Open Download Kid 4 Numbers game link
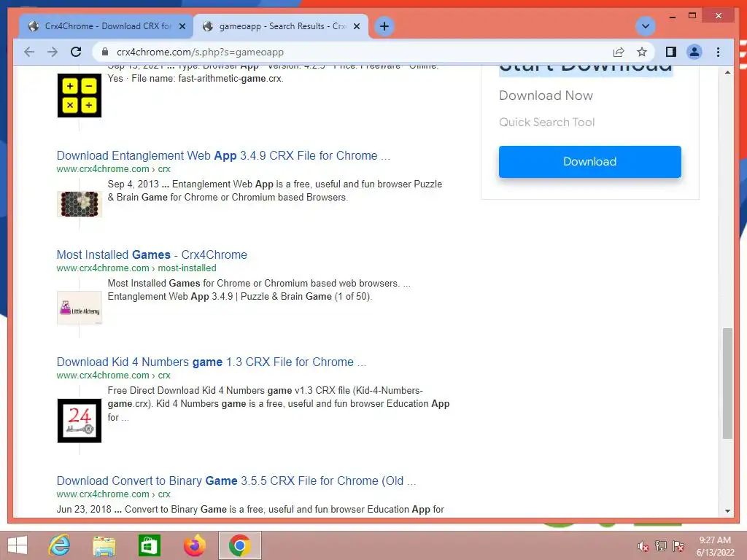 (211, 362)
